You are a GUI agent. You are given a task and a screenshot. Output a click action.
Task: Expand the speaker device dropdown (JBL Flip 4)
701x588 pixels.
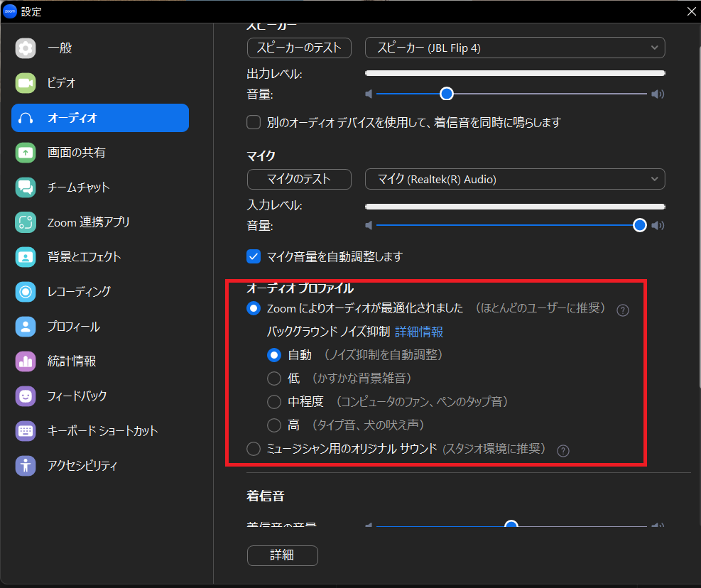[515, 48]
